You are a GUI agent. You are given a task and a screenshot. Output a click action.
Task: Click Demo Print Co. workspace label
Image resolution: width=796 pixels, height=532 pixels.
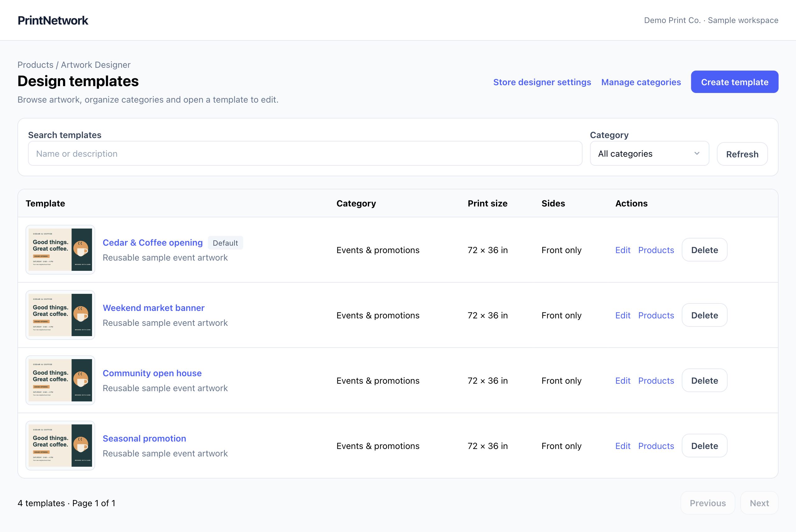tap(711, 20)
